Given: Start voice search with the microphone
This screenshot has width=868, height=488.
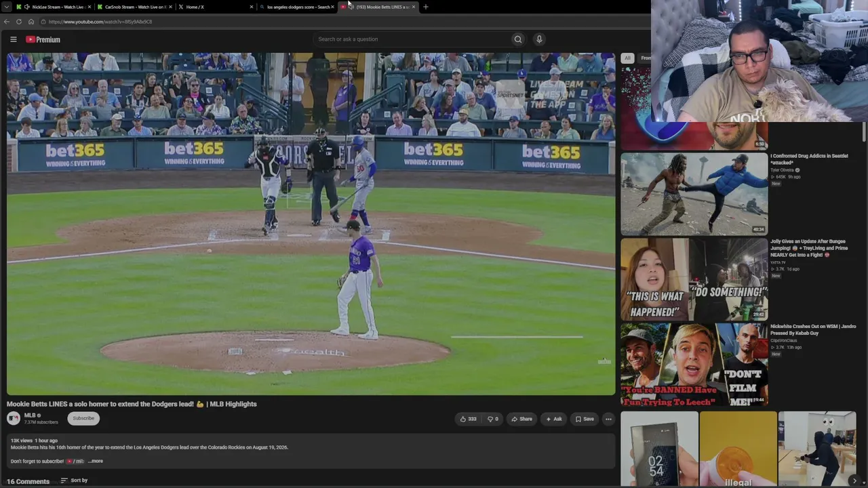Looking at the screenshot, I should pos(539,39).
